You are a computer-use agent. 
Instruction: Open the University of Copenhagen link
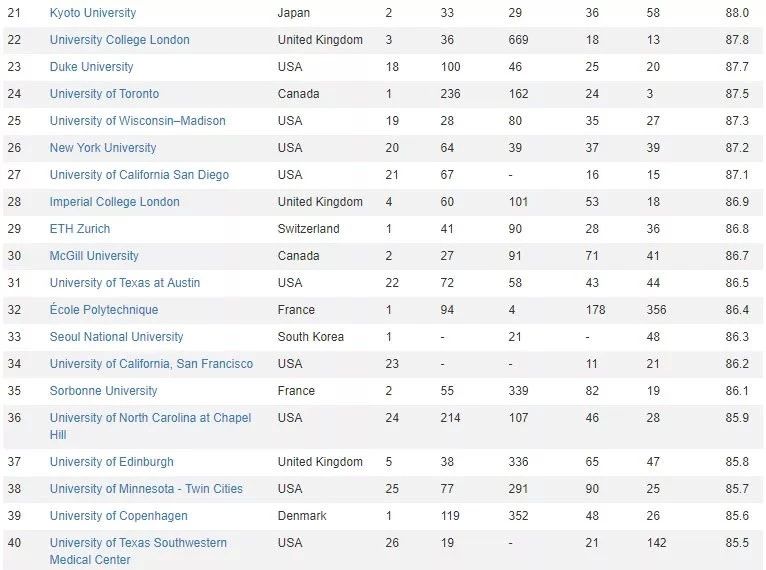click(119, 516)
